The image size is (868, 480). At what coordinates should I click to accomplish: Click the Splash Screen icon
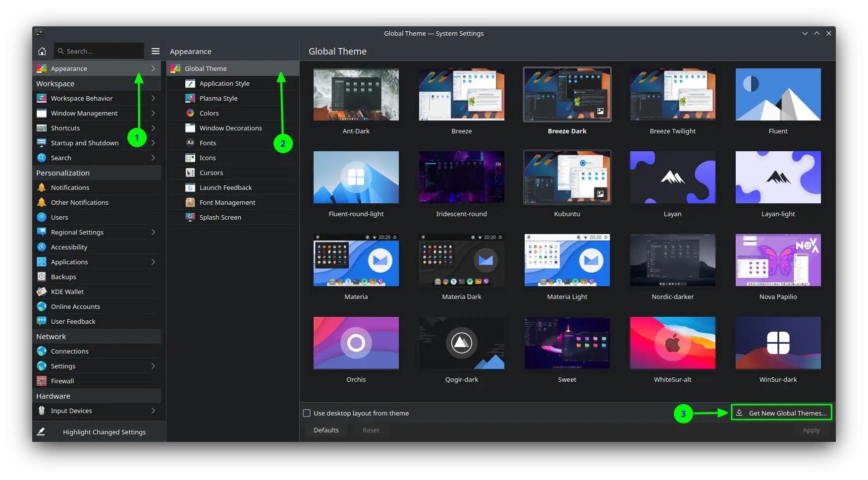tap(190, 217)
